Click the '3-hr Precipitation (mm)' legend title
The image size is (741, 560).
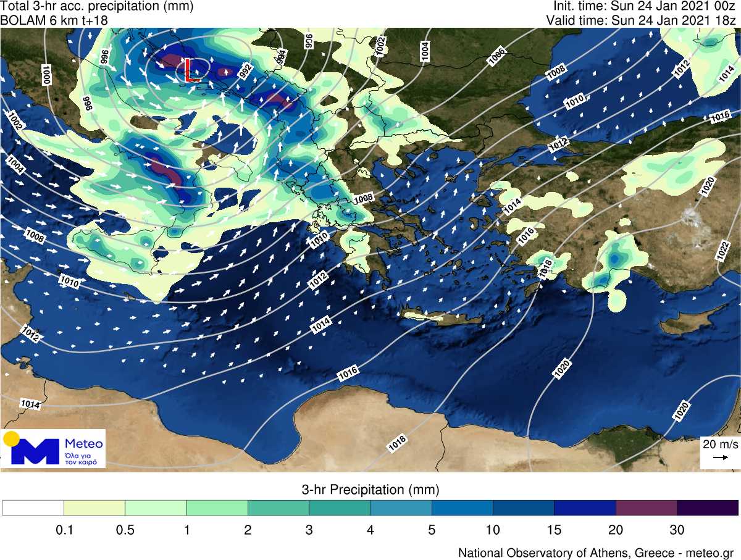coord(371,490)
